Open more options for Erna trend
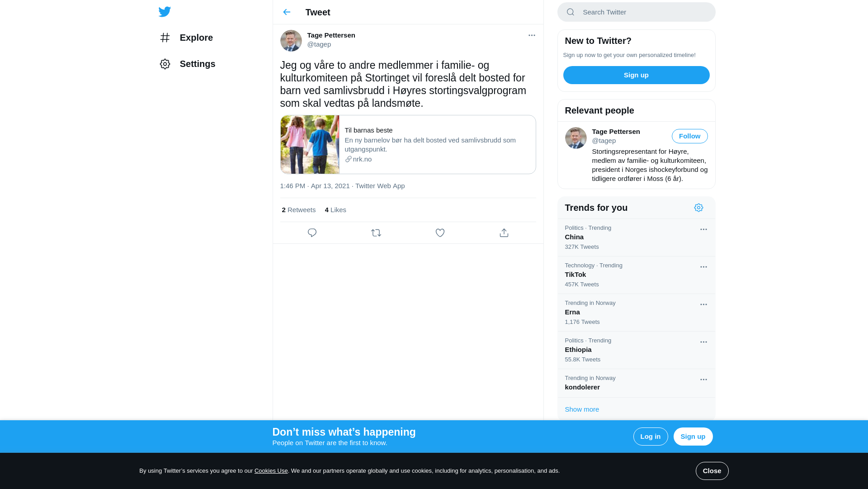 coord(703,304)
